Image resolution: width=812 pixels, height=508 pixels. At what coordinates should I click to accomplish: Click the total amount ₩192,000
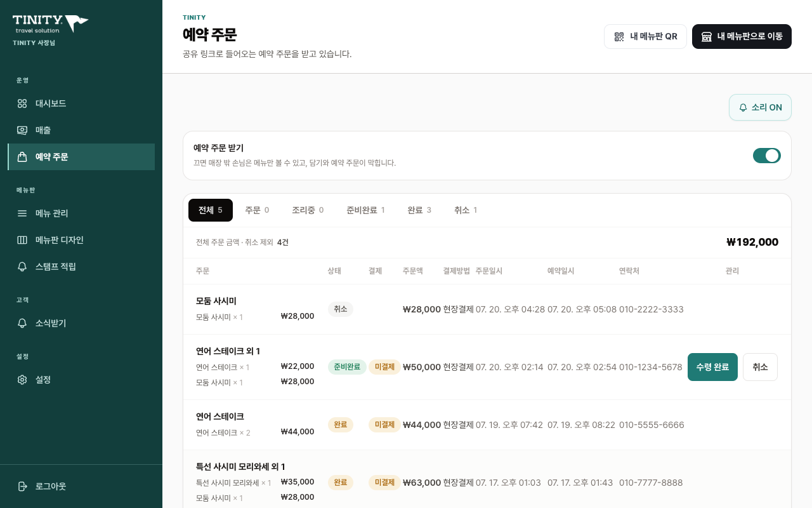(x=752, y=242)
